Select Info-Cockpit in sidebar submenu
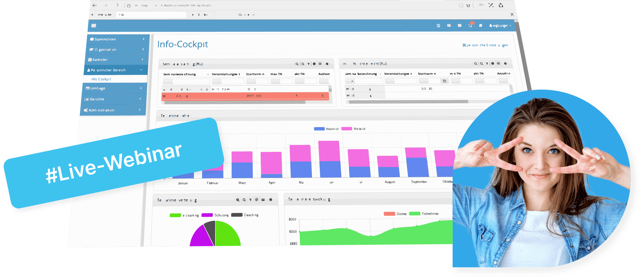The width and height of the screenshot is (644, 280). pyautogui.click(x=101, y=79)
